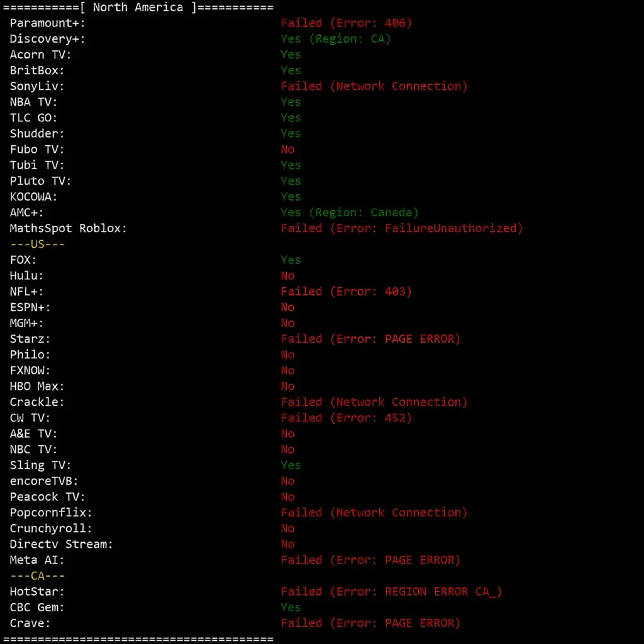Click the 'MGM+:' label
Image resolution: width=644 pixels, height=644 pixels.
coord(26,323)
